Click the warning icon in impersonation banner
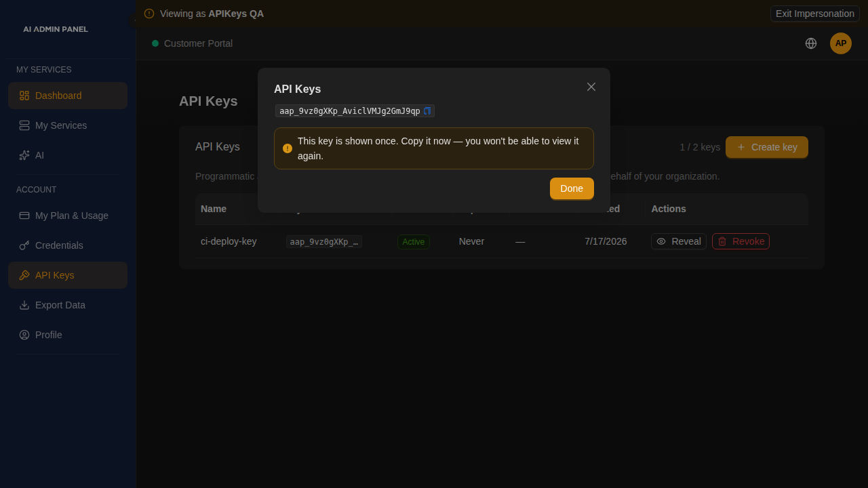Viewport: 868px width, 488px height. pyautogui.click(x=149, y=14)
